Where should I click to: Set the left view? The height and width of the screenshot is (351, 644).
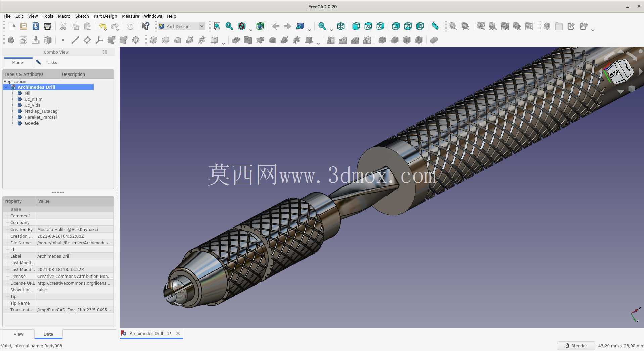[420, 26]
